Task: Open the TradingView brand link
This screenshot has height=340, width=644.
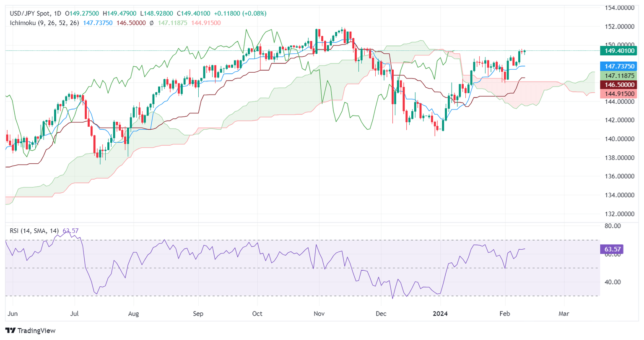Action: [31, 331]
